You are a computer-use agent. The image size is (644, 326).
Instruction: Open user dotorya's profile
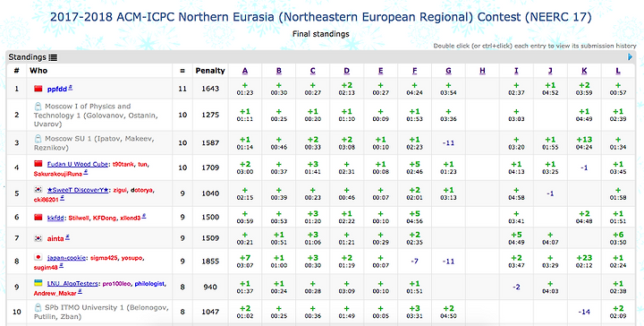pyautogui.click(x=141, y=190)
